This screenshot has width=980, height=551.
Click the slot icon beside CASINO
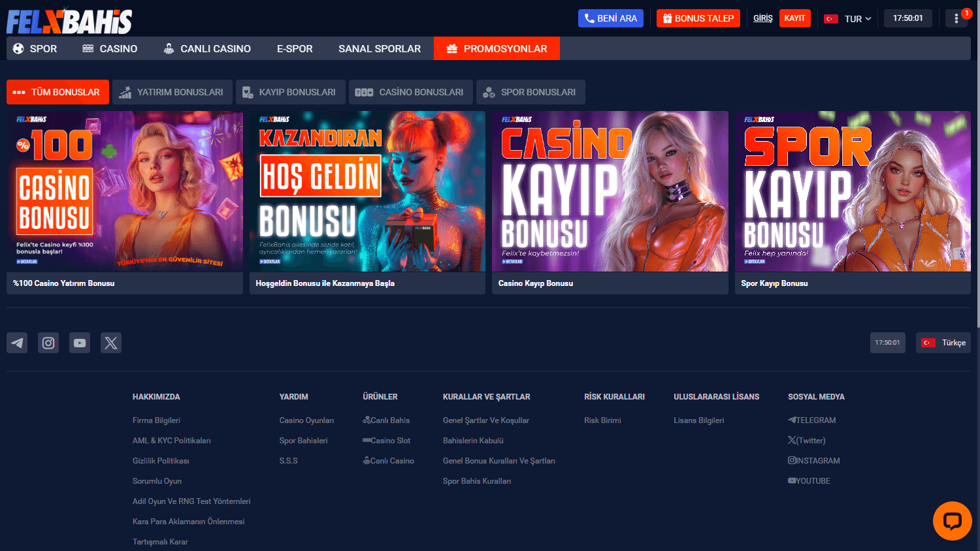[88, 48]
